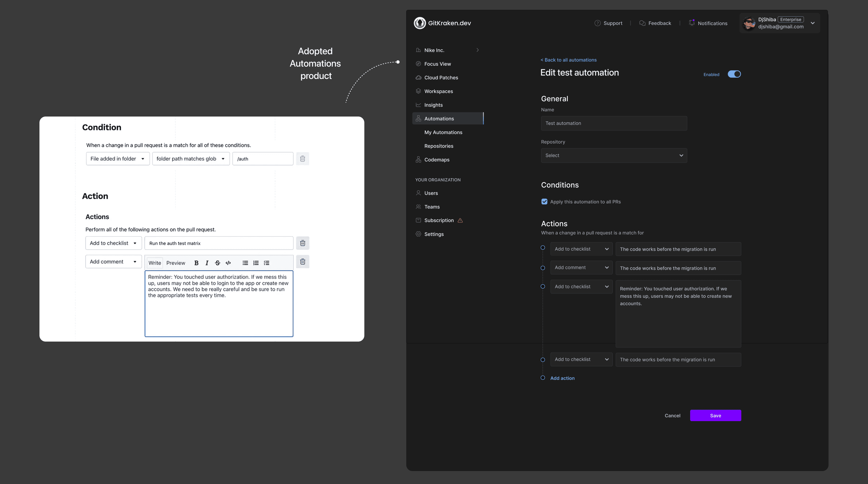868x484 pixels.
Task: Open Cloud Patches in the sidebar
Action: pyautogui.click(x=441, y=77)
